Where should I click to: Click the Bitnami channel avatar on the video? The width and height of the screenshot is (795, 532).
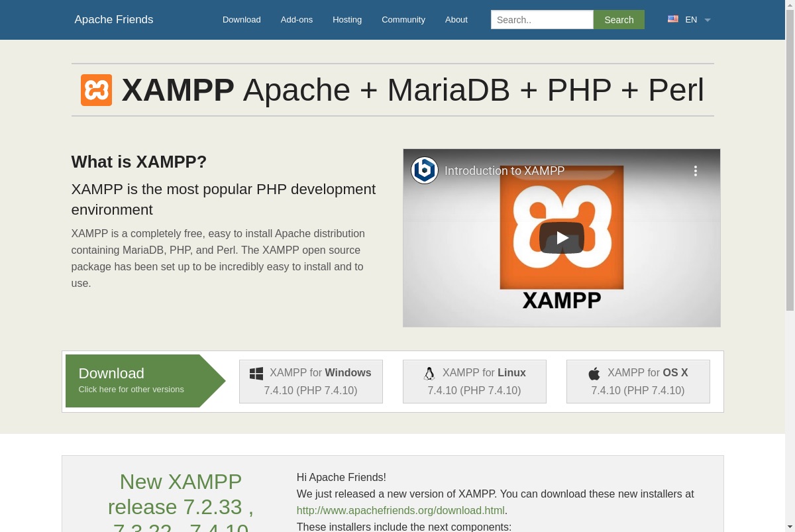[425, 170]
